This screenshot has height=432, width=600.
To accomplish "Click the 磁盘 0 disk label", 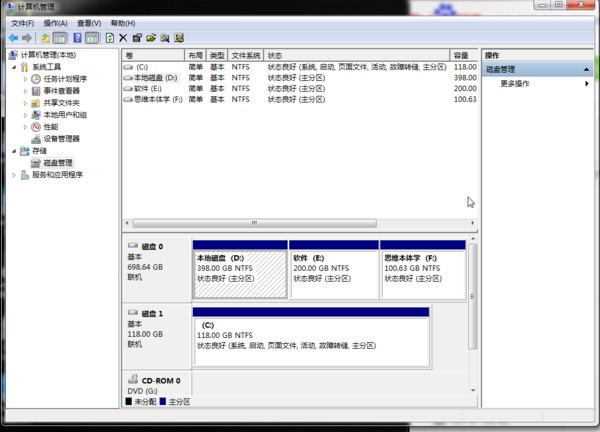I will 152,246.
